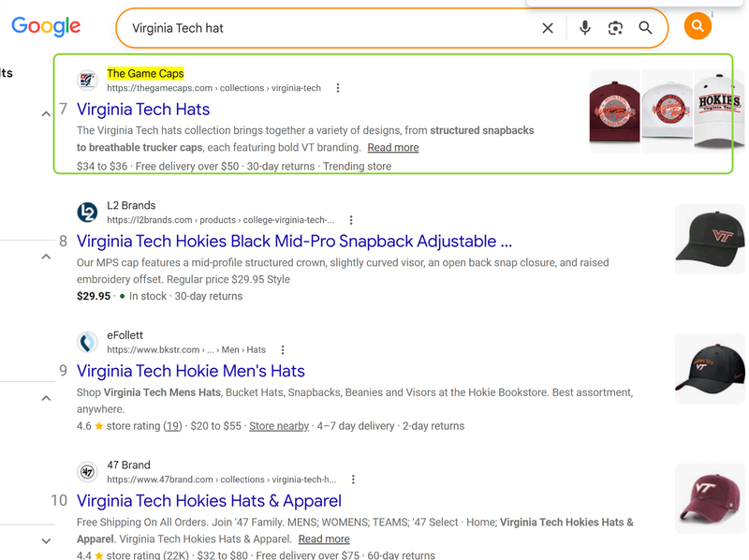This screenshot has height=560, width=749.
Task: Click the maroon Virginia Tech hat thumbnail
Action: click(614, 111)
